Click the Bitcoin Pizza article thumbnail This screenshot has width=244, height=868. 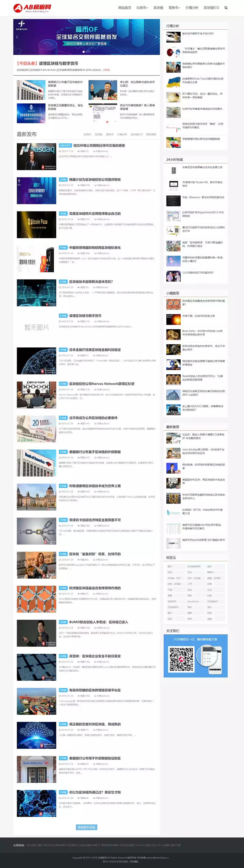click(36, 225)
